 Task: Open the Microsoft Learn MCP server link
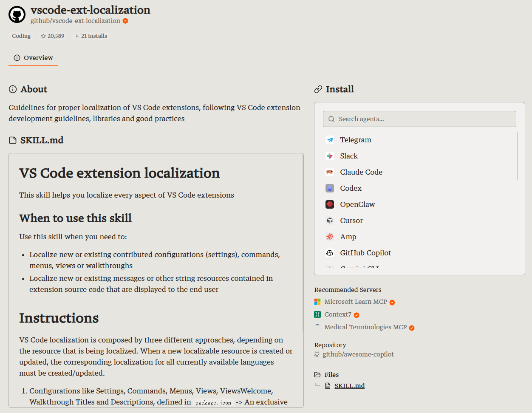coord(356,302)
